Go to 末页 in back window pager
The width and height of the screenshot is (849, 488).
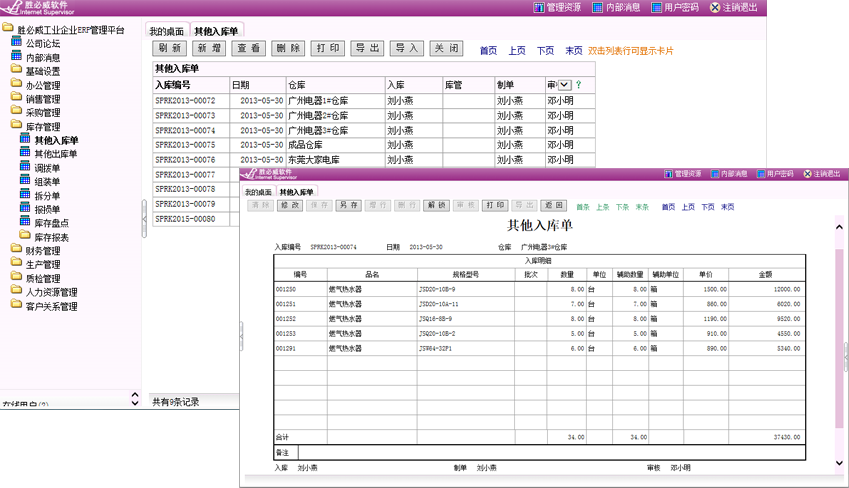[x=574, y=50]
